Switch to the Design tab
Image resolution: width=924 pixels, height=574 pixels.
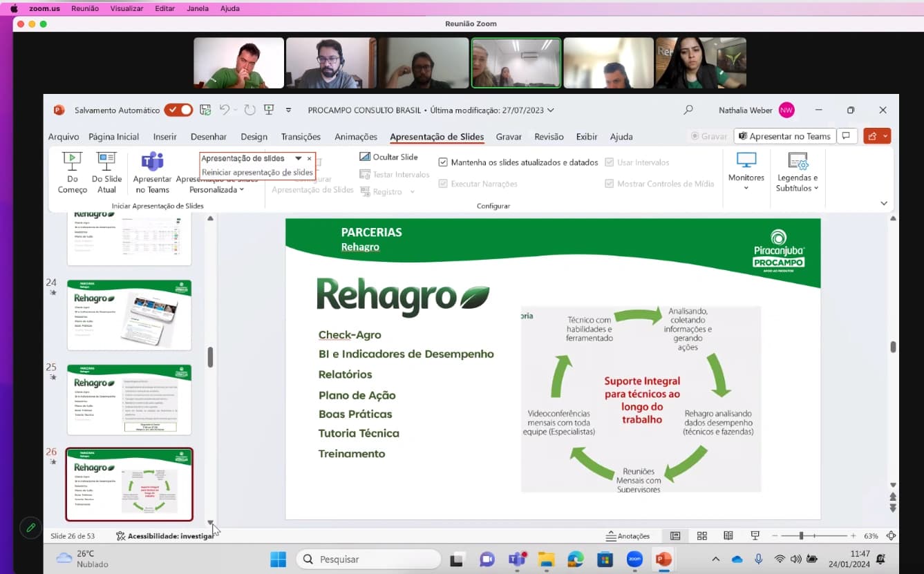tap(254, 137)
